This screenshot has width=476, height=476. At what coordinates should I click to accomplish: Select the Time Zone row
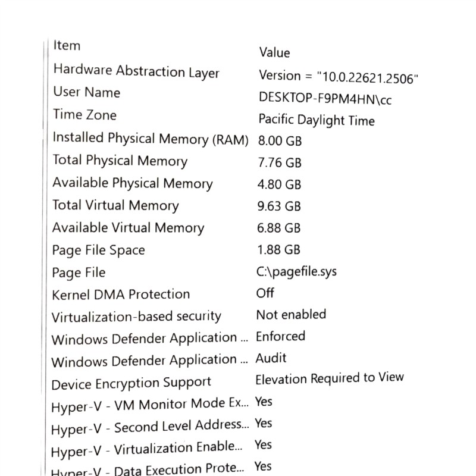(x=84, y=115)
